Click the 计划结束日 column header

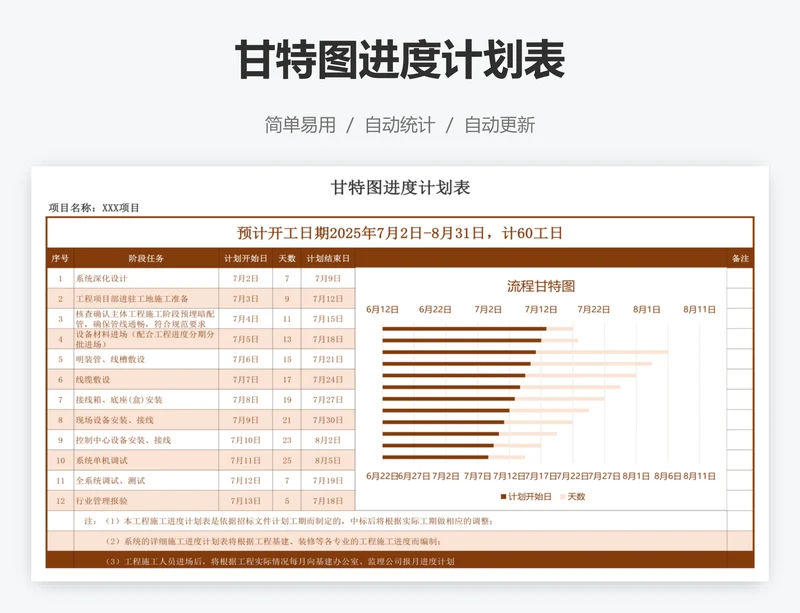coord(328,258)
